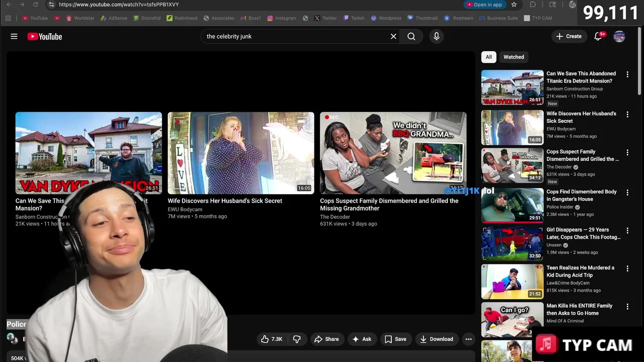Open options for Gangster's House sidebar video
The image size is (644, 362).
tap(627, 193)
